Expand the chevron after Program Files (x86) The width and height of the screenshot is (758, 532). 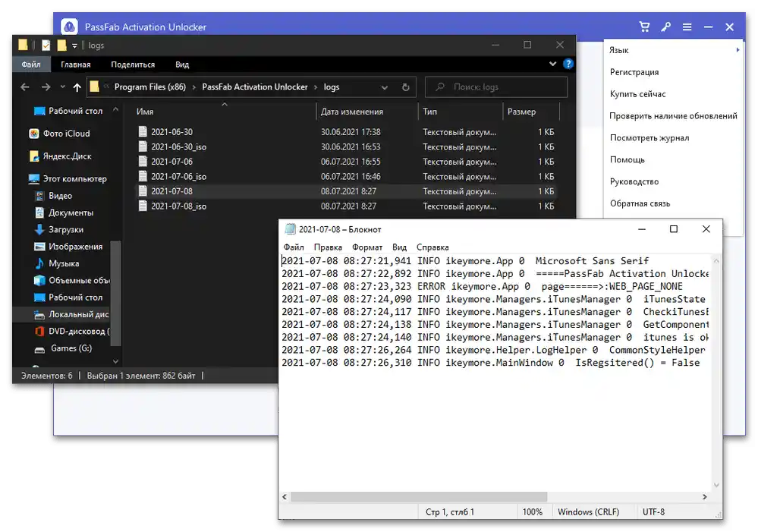click(x=193, y=87)
